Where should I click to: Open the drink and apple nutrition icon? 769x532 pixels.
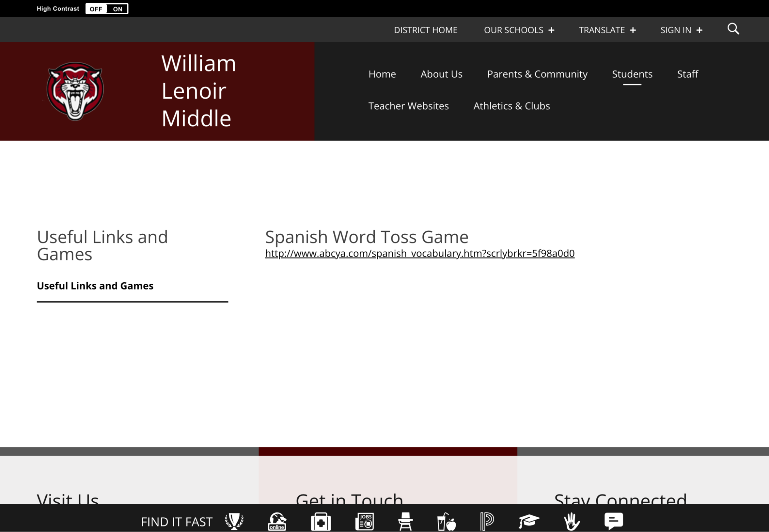(446, 522)
